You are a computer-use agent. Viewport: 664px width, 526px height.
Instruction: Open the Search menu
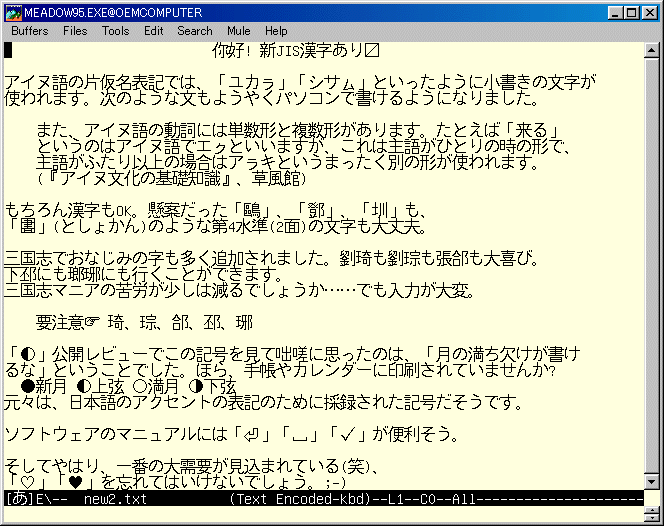pyautogui.click(x=195, y=31)
